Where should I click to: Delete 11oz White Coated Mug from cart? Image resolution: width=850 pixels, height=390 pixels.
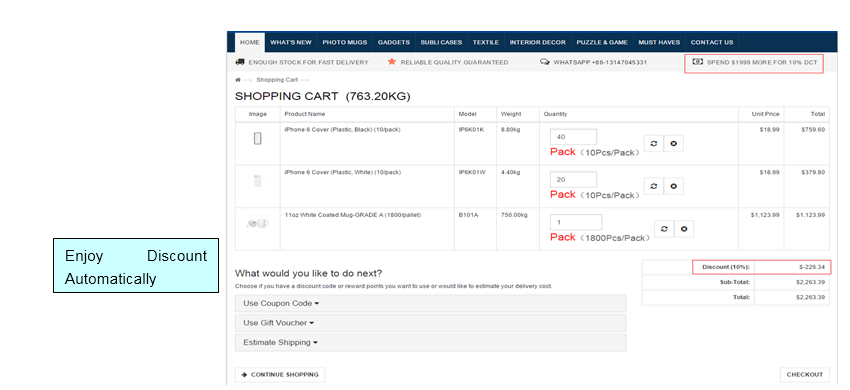pos(684,229)
